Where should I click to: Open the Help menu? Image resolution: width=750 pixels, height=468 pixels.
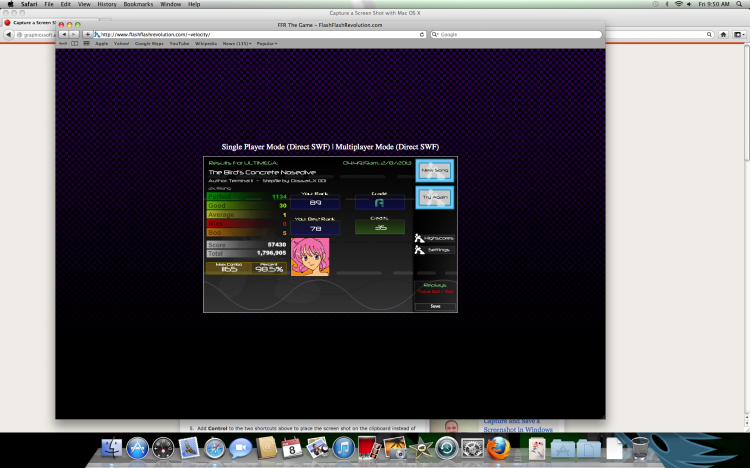[194, 4]
